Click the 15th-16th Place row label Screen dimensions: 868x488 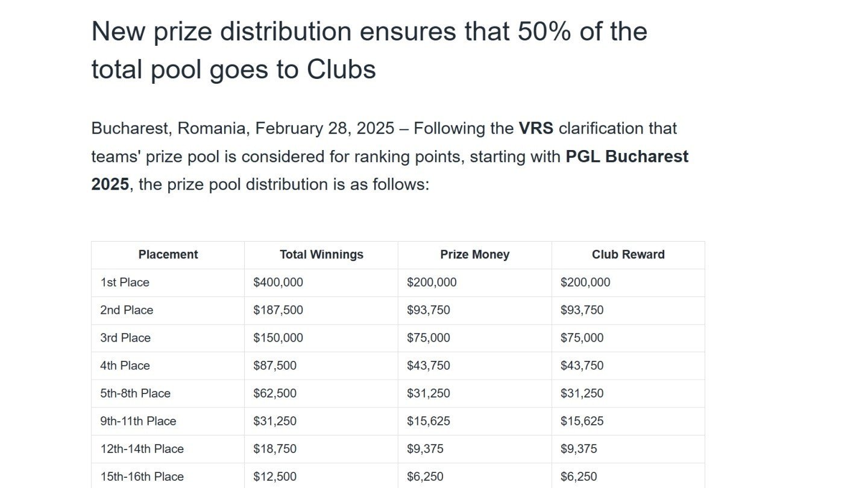[x=142, y=477]
